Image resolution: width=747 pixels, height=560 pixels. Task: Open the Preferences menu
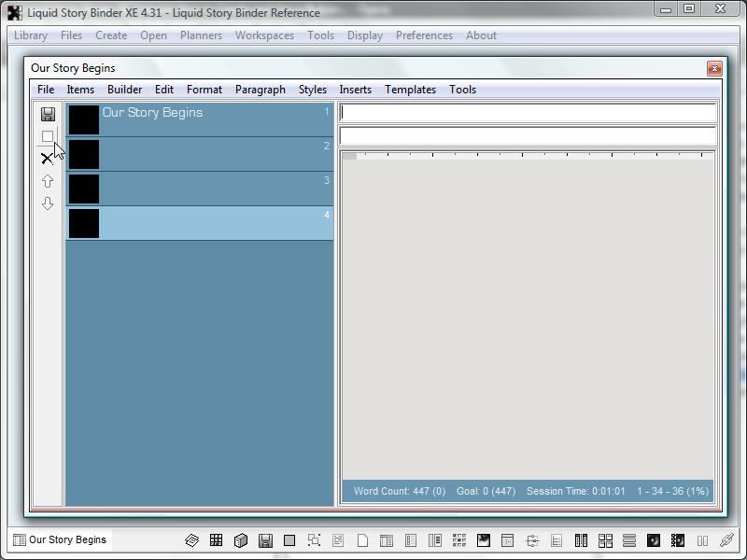424,35
